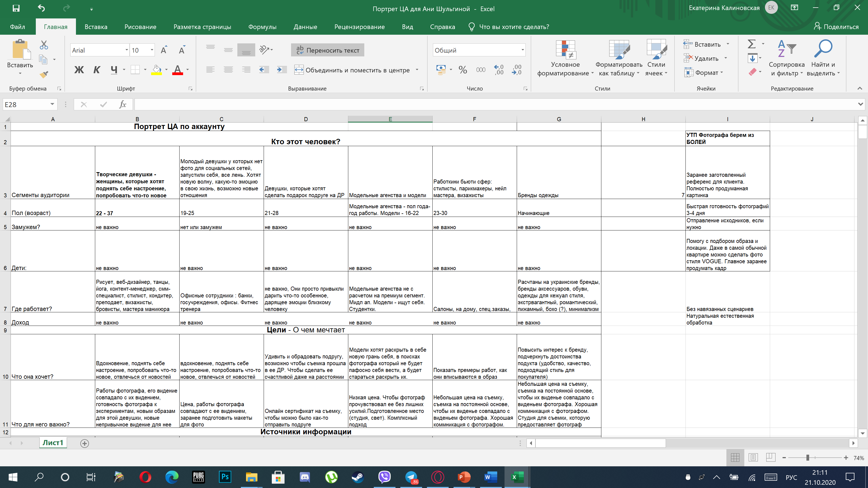Toggle underline formatting Ч

pyautogui.click(x=114, y=70)
